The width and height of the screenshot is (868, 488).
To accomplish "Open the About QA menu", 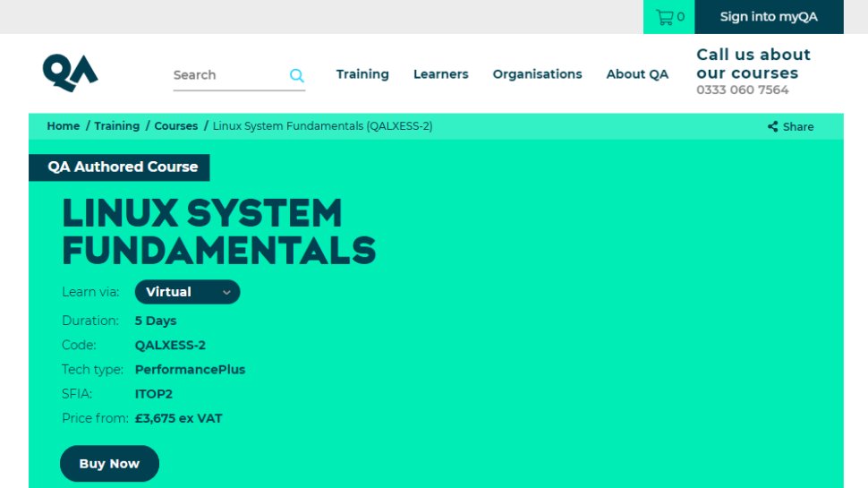I will click(x=637, y=74).
